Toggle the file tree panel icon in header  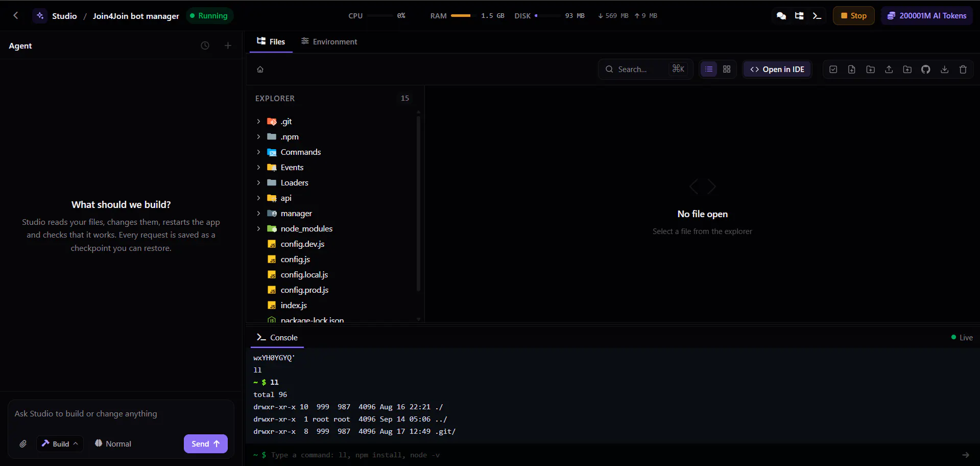[x=799, y=16]
